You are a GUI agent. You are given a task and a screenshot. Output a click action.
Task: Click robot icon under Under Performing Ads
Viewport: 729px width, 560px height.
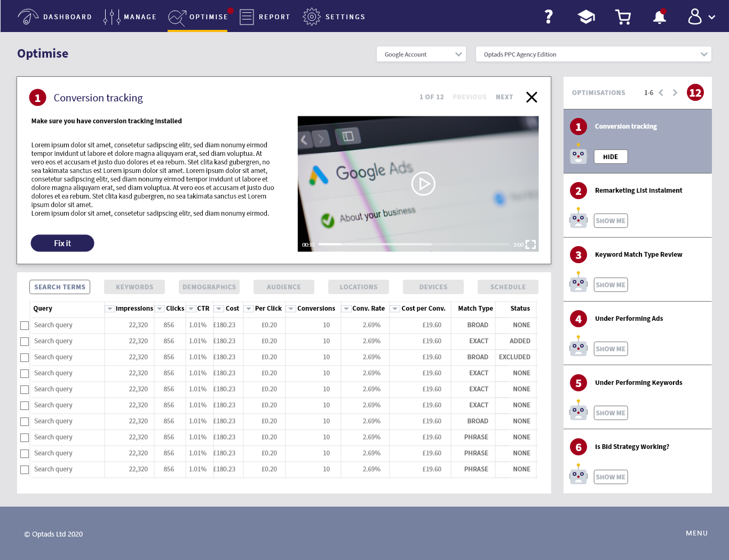click(579, 346)
